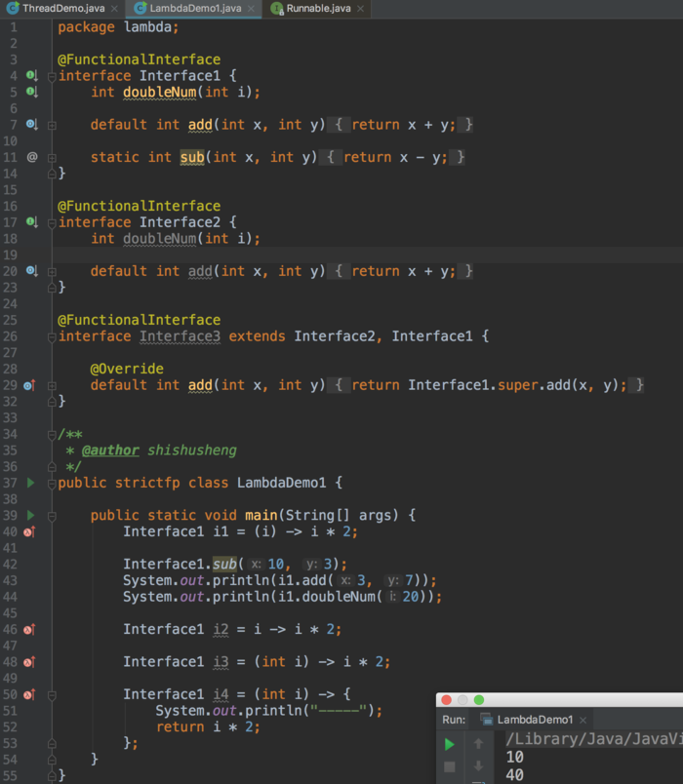The width and height of the screenshot is (683, 784).
Task: Select the LambdaDemo1.java editor tab
Action: [x=195, y=9]
